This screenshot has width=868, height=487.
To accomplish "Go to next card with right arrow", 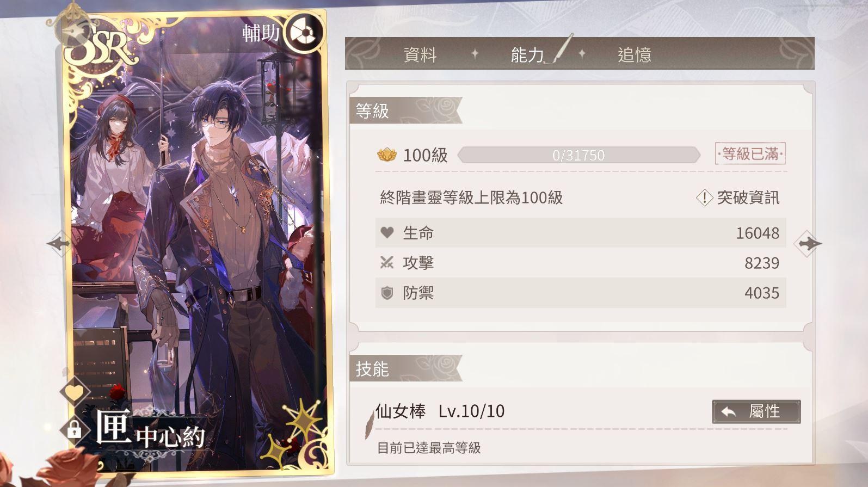I will click(808, 243).
